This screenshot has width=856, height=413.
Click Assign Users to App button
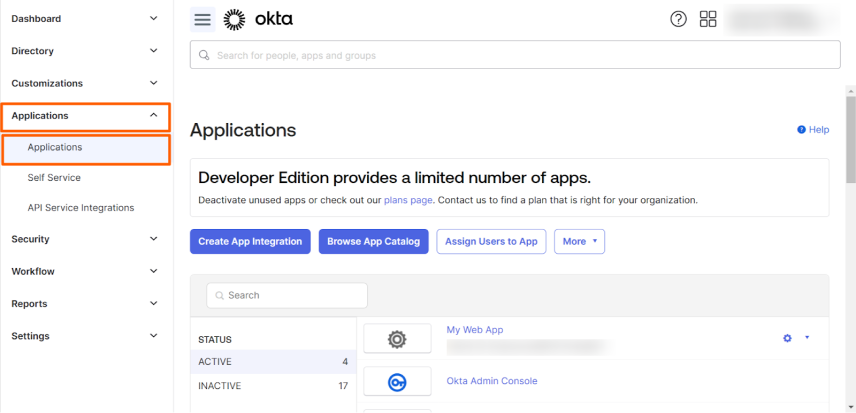(x=491, y=241)
